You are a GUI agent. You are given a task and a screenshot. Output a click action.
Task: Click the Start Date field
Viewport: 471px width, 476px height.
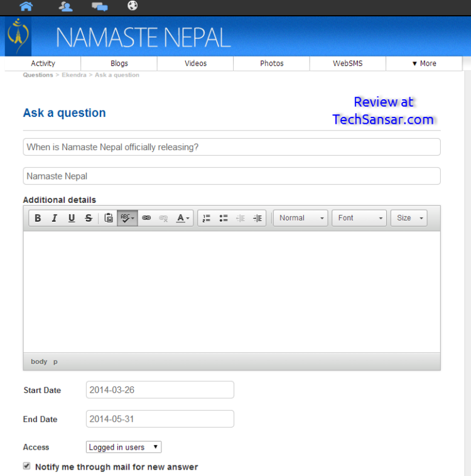pyautogui.click(x=160, y=390)
